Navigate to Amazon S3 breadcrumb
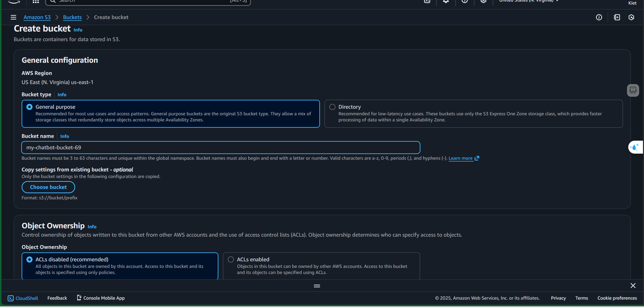This screenshot has width=644, height=308. click(x=37, y=17)
